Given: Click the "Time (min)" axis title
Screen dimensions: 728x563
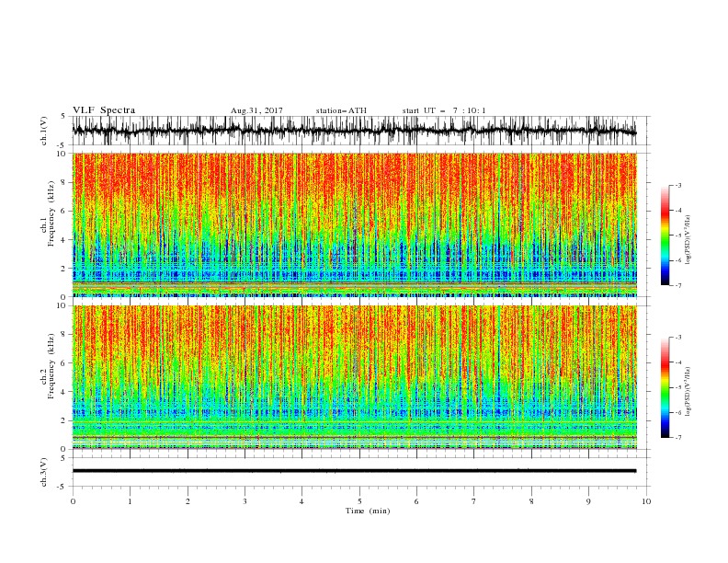Looking at the screenshot, I should 368,511.
